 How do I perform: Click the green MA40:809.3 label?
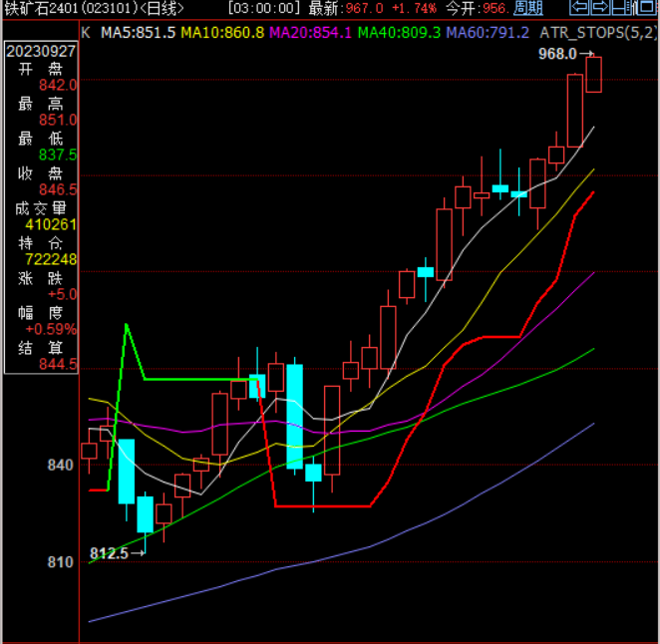(x=399, y=32)
